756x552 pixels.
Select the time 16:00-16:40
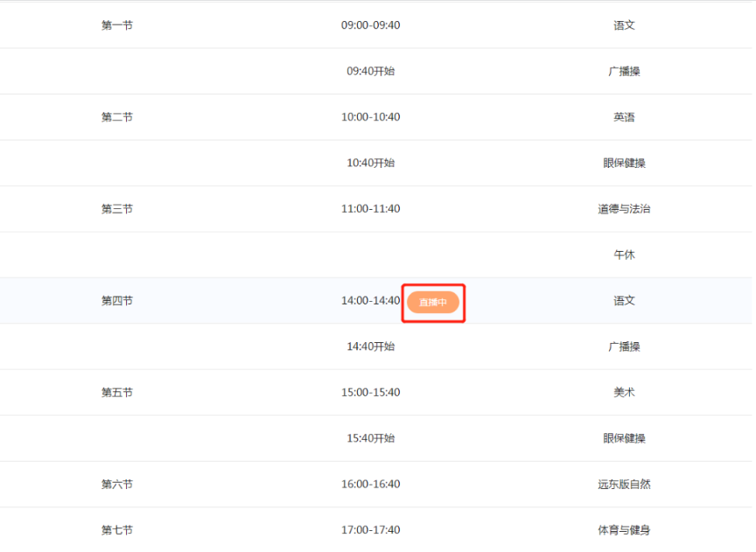pos(370,484)
